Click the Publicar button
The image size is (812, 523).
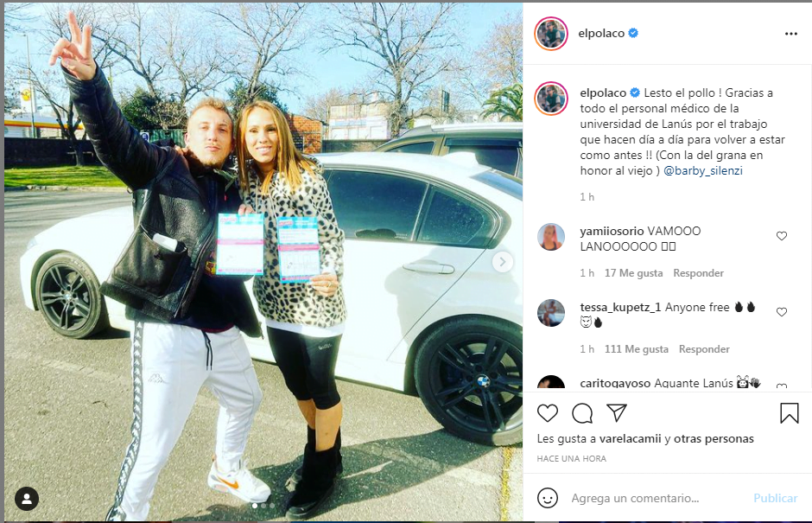tap(775, 498)
